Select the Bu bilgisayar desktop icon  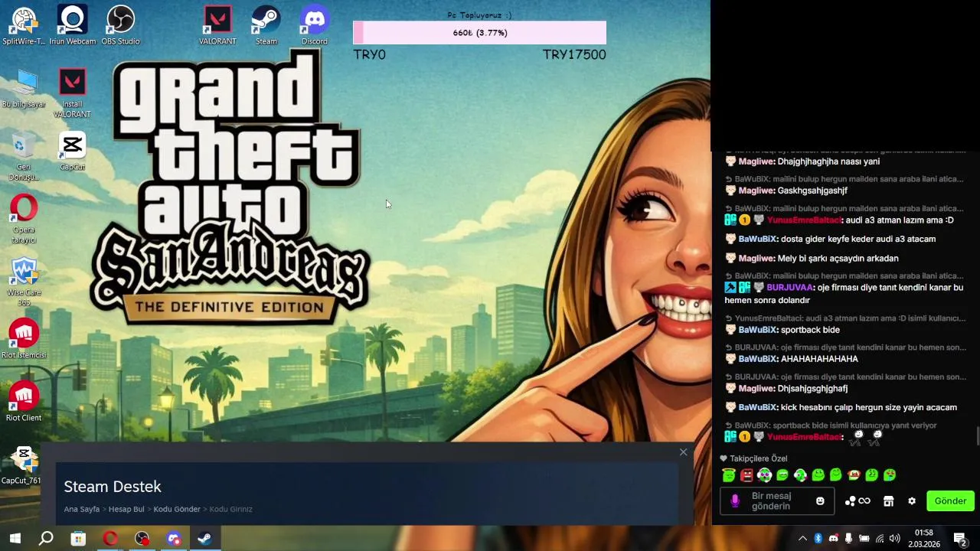tap(24, 89)
